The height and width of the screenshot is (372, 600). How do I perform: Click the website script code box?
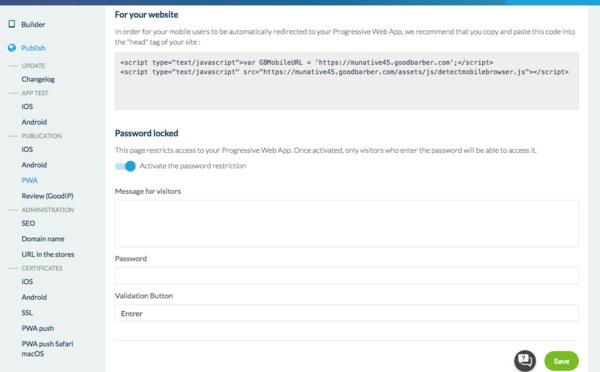pyautogui.click(x=347, y=81)
